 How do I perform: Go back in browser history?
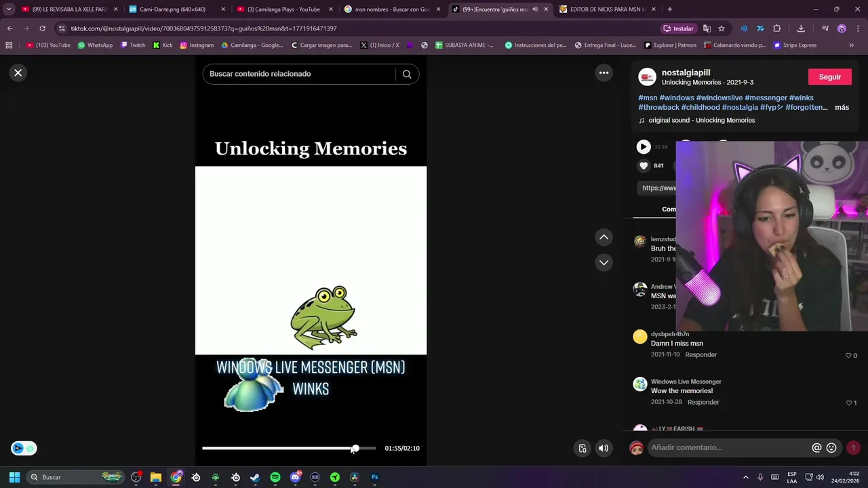[x=9, y=28]
